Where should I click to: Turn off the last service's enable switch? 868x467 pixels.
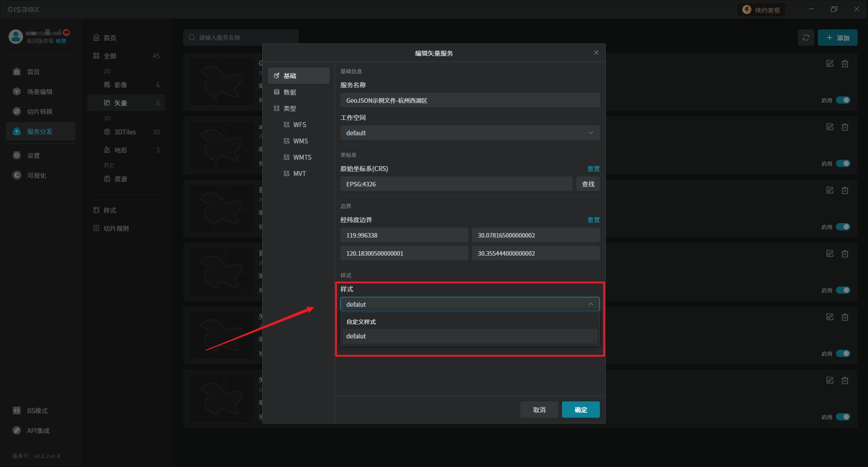pos(843,417)
